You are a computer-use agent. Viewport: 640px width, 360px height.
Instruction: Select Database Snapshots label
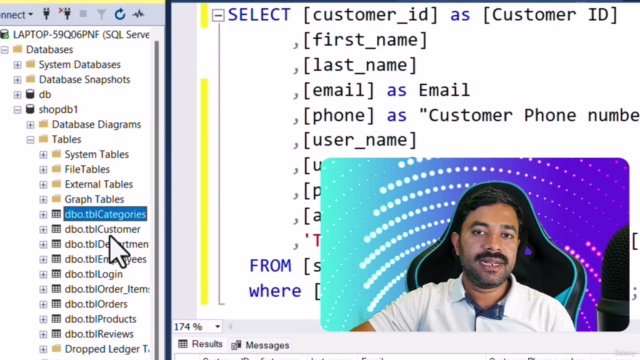84,80
